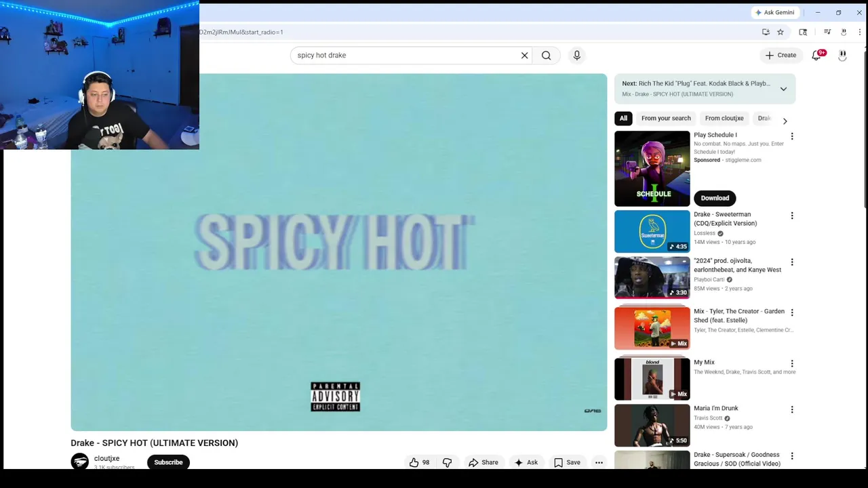Click the Travis Scott channel name
Image resolution: width=868 pixels, height=488 pixels.
coord(708,418)
